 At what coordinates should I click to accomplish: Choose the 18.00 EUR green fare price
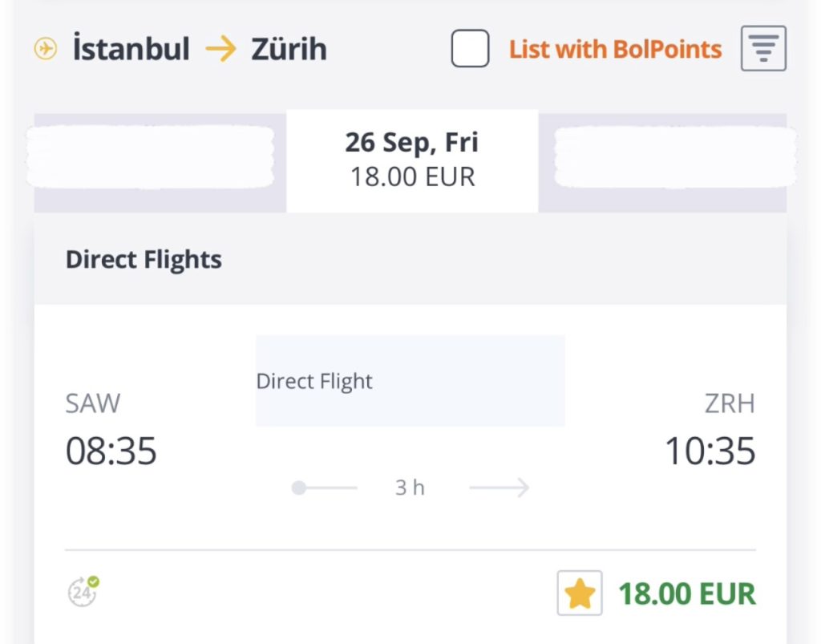click(686, 594)
